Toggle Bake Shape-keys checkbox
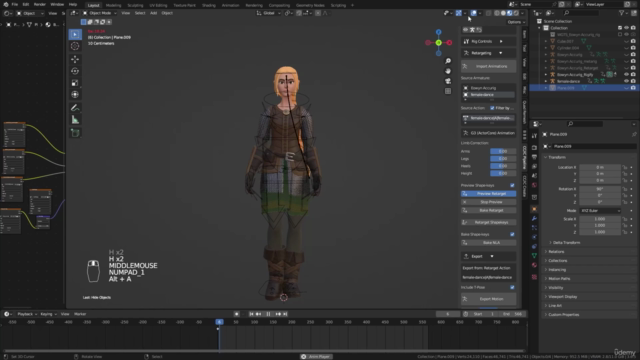640x360 pixels. tap(512, 234)
